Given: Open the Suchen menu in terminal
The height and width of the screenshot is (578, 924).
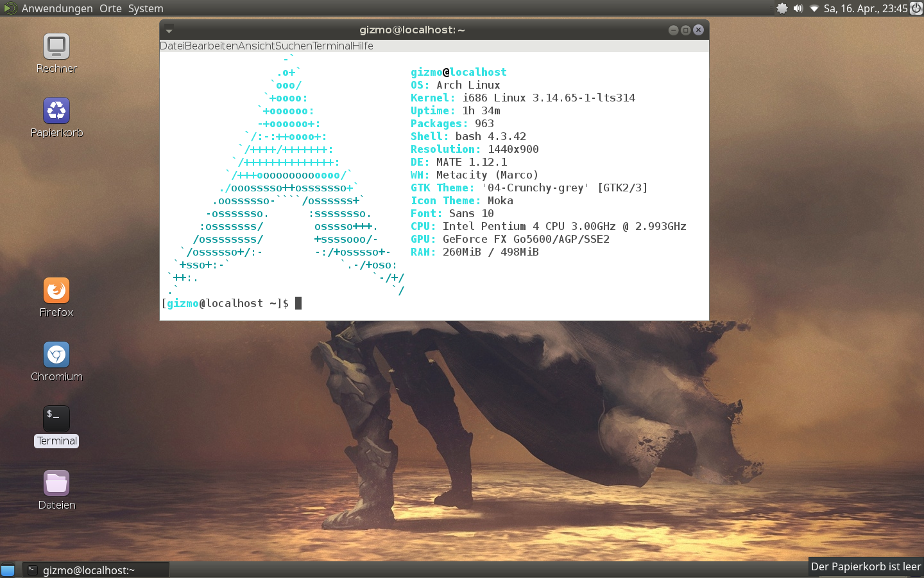Looking at the screenshot, I should click(x=293, y=46).
